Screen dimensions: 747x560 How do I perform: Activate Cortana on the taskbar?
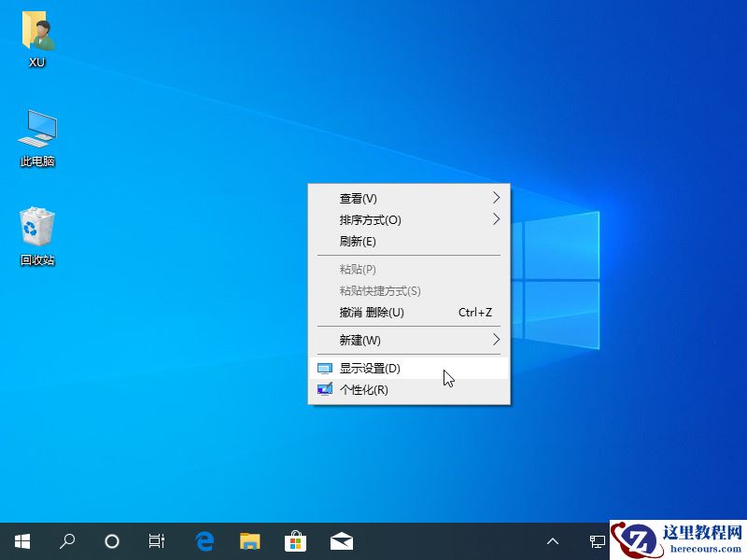tap(112, 540)
